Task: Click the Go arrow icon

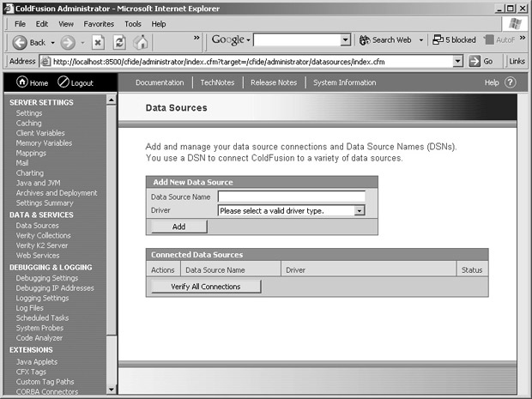Action: (x=475, y=62)
